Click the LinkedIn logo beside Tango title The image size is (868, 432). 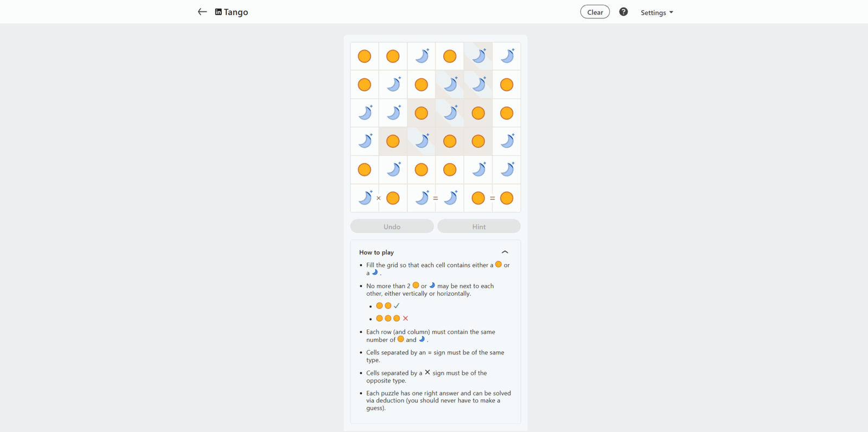(218, 12)
